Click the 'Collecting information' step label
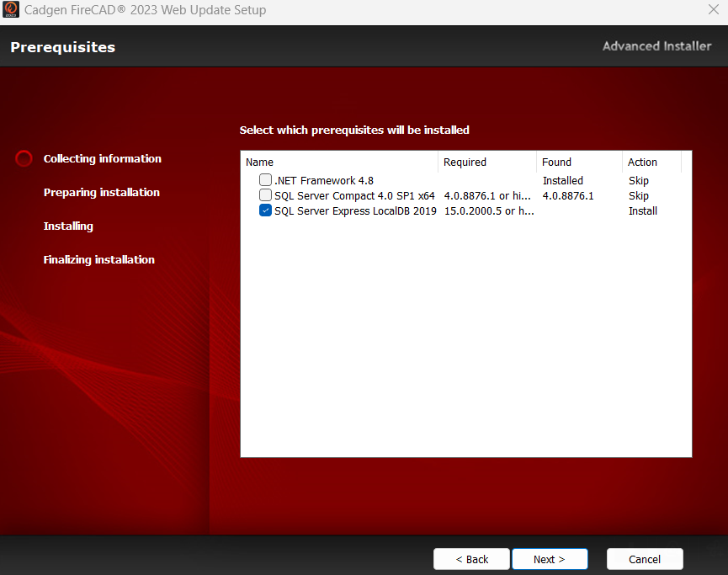The image size is (728, 575). [x=102, y=159]
